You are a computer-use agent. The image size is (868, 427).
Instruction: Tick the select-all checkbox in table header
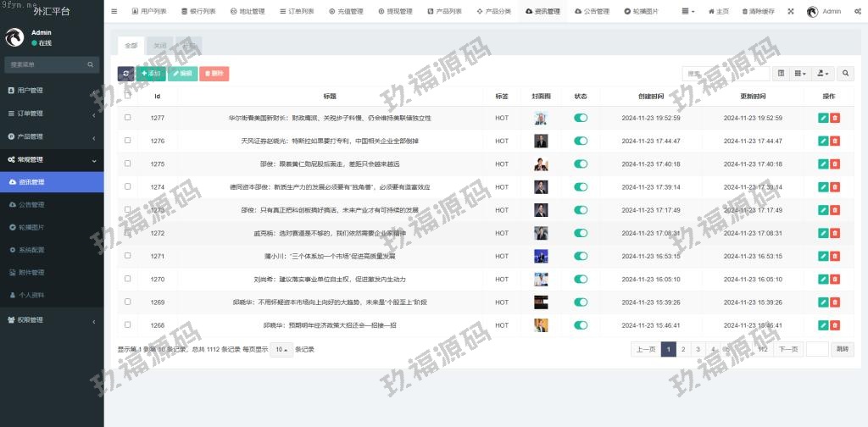pyautogui.click(x=128, y=96)
